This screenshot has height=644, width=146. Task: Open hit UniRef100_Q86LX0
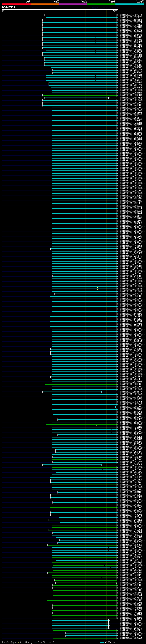tap(131, 435)
